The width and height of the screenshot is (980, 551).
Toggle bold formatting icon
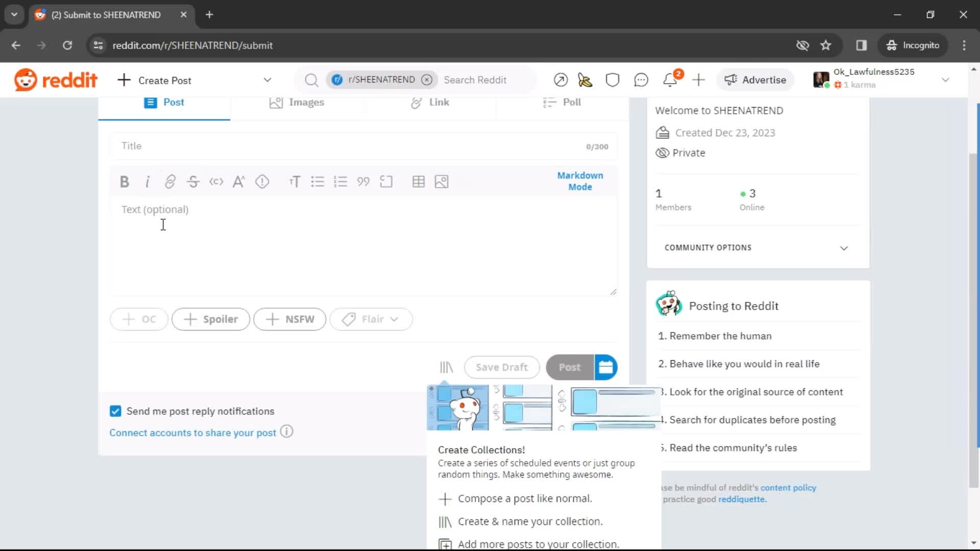(125, 182)
